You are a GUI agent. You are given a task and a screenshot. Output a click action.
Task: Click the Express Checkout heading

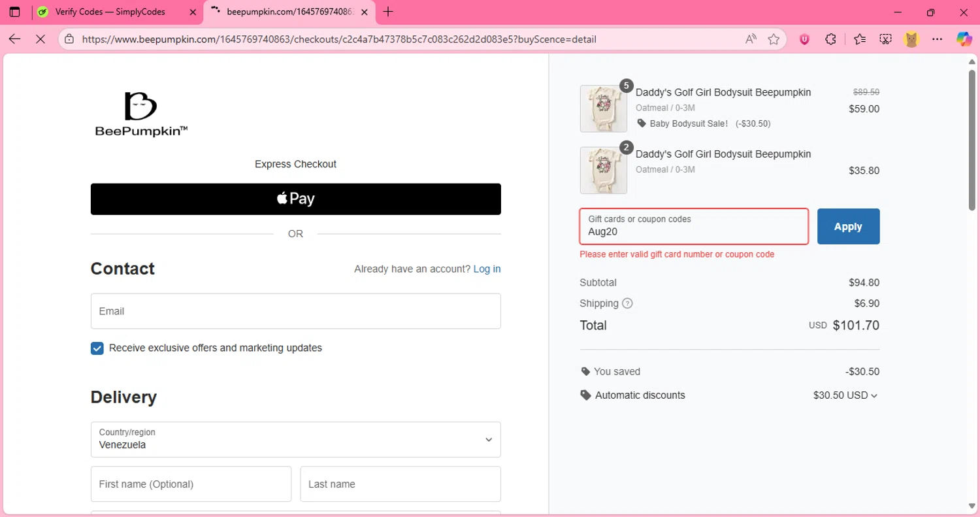(x=295, y=164)
